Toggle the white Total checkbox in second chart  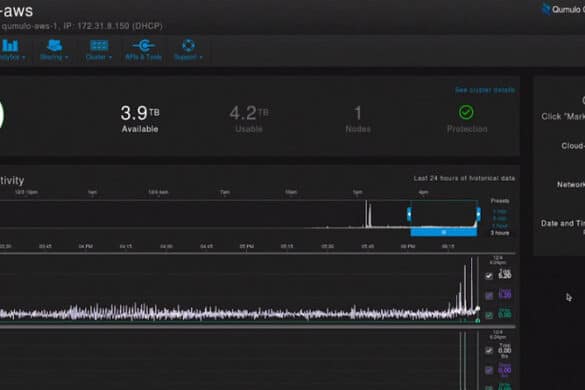point(489,350)
